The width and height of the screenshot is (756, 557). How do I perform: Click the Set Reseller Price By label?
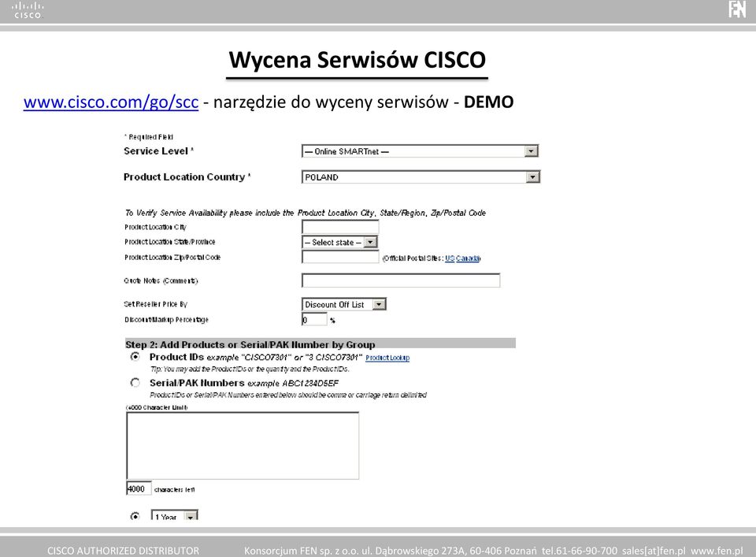coord(155,304)
